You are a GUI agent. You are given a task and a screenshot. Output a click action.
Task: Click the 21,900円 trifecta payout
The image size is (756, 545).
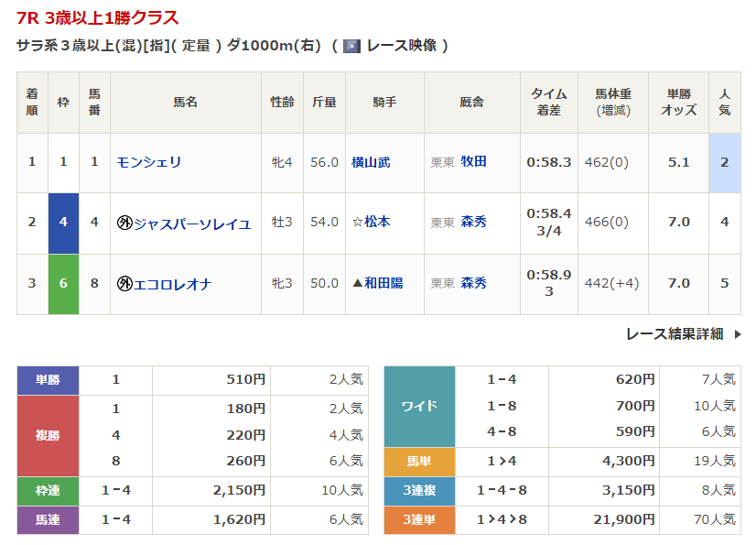point(624,520)
